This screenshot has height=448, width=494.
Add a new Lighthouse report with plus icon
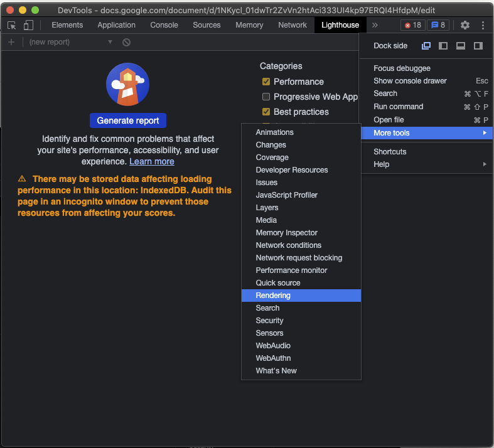click(x=11, y=42)
